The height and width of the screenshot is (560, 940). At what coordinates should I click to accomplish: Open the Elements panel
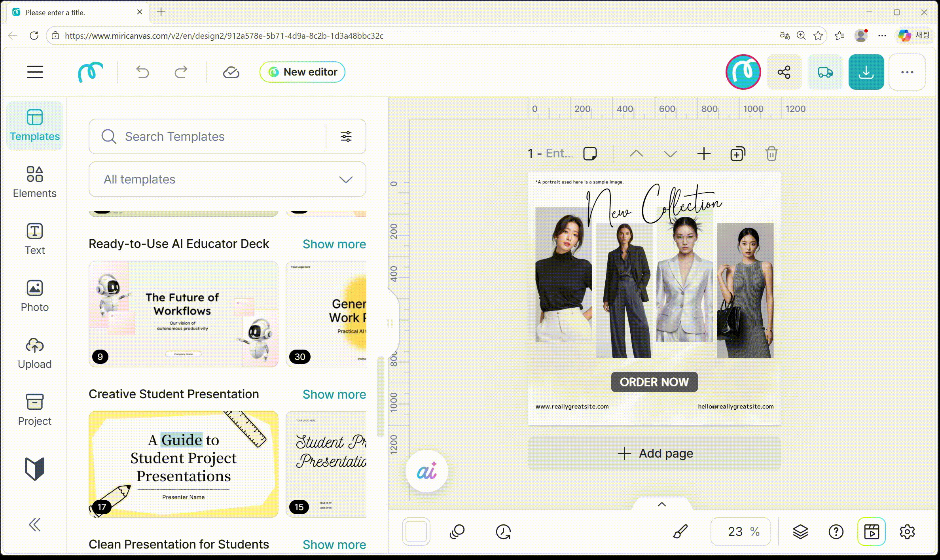coord(35,182)
